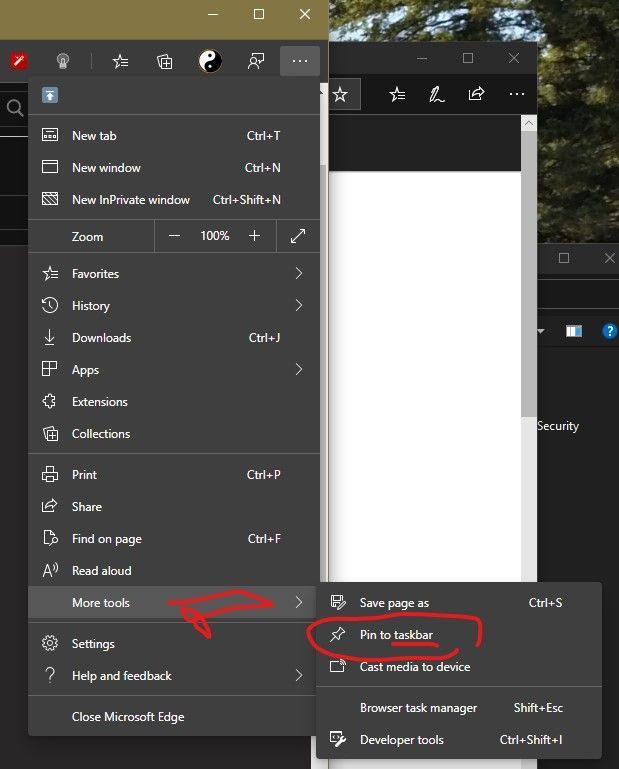The height and width of the screenshot is (769, 619).
Task: Click the yin-yang profile avatar
Action: click(x=210, y=61)
